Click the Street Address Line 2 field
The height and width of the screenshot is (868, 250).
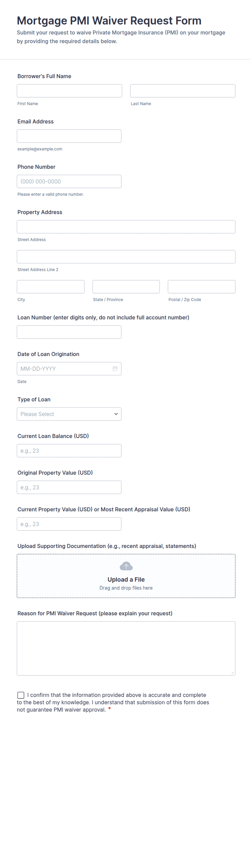point(126,257)
